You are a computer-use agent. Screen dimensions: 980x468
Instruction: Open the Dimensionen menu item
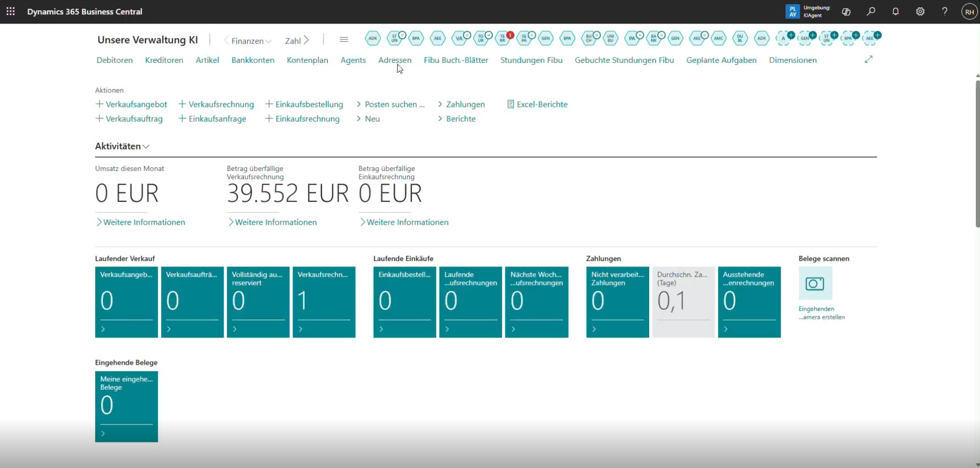click(793, 60)
